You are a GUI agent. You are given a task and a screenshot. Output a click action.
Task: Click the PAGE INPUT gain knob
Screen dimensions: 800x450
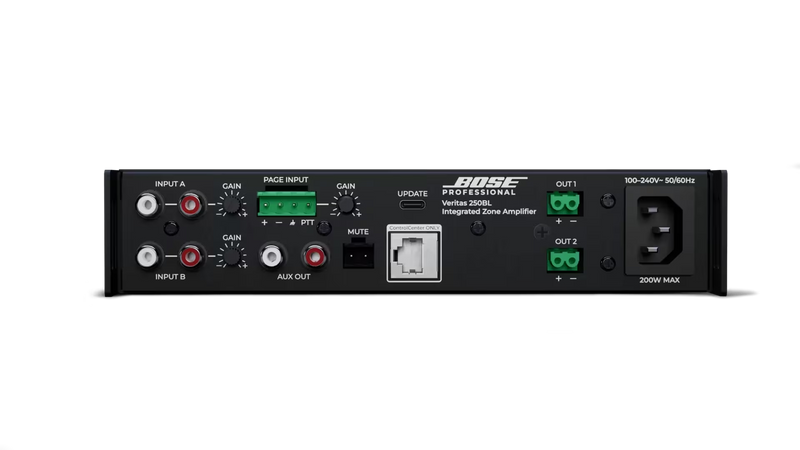pos(346,205)
